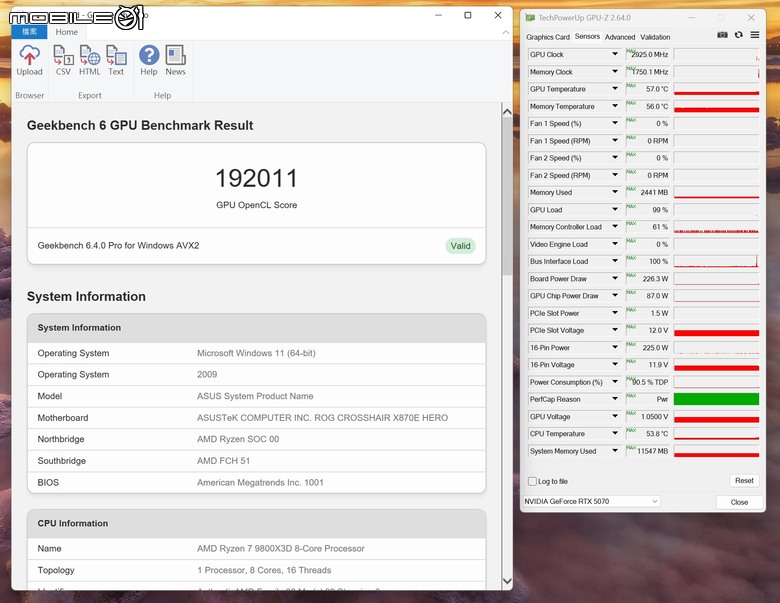The width and height of the screenshot is (780, 603).
Task: Select the Sensors tab in GPU-Z
Action: pyautogui.click(x=587, y=36)
